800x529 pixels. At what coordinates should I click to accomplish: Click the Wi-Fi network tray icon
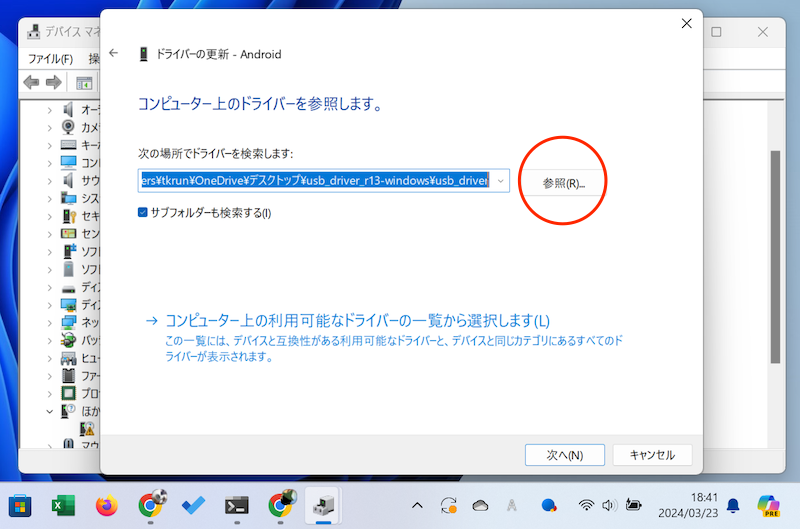[x=586, y=505]
